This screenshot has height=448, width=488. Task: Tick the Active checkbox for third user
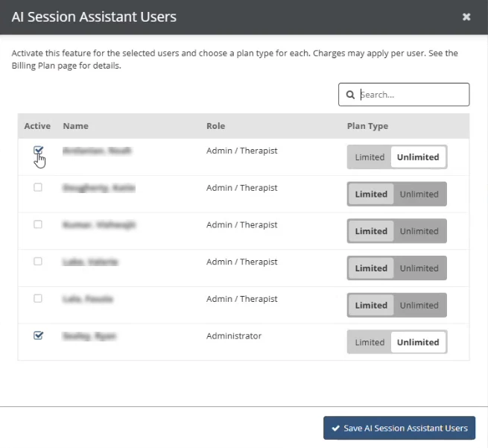click(x=38, y=224)
